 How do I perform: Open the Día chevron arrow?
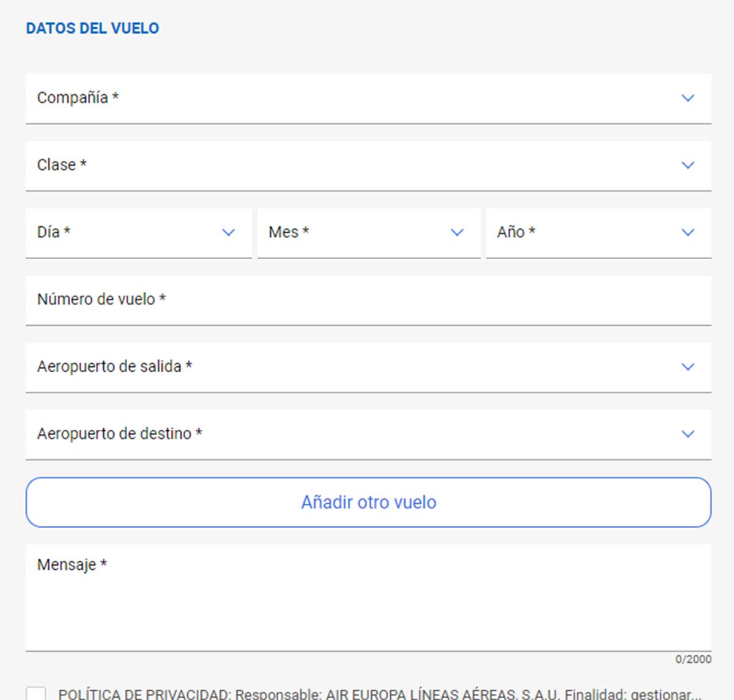click(x=229, y=232)
